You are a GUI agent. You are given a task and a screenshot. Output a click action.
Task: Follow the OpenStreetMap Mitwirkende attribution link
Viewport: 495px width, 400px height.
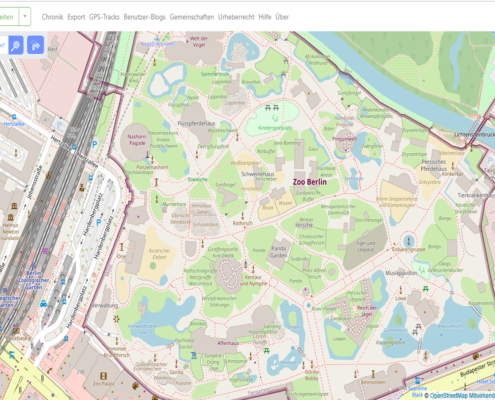[x=462, y=396]
